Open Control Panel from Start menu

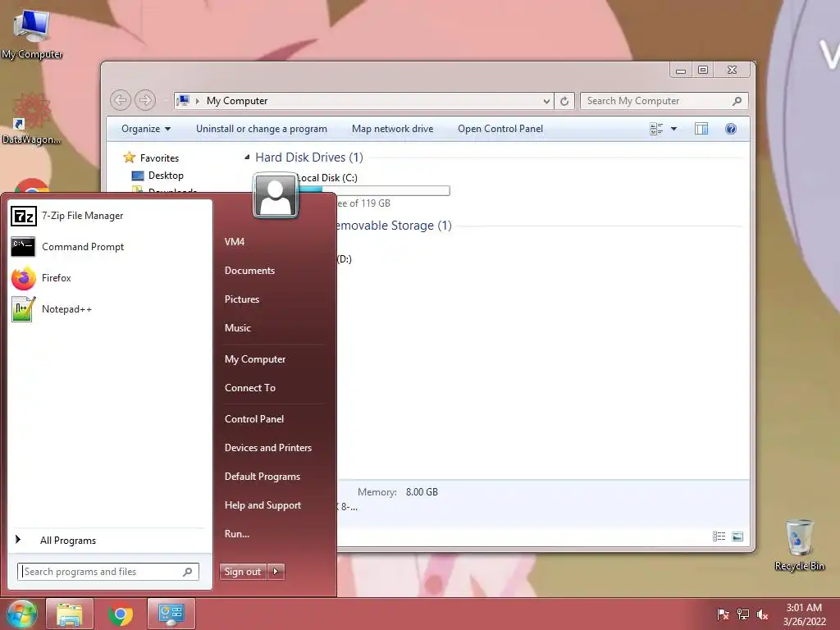[x=254, y=419]
